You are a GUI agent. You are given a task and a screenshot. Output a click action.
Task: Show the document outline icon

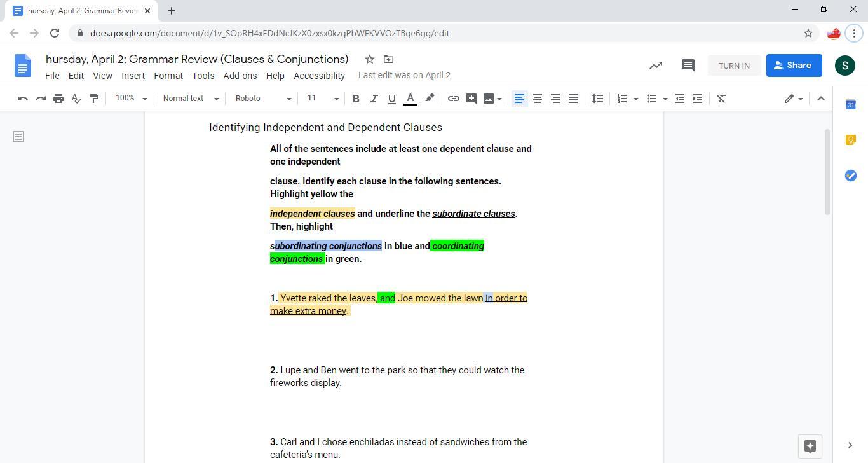[18, 137]
